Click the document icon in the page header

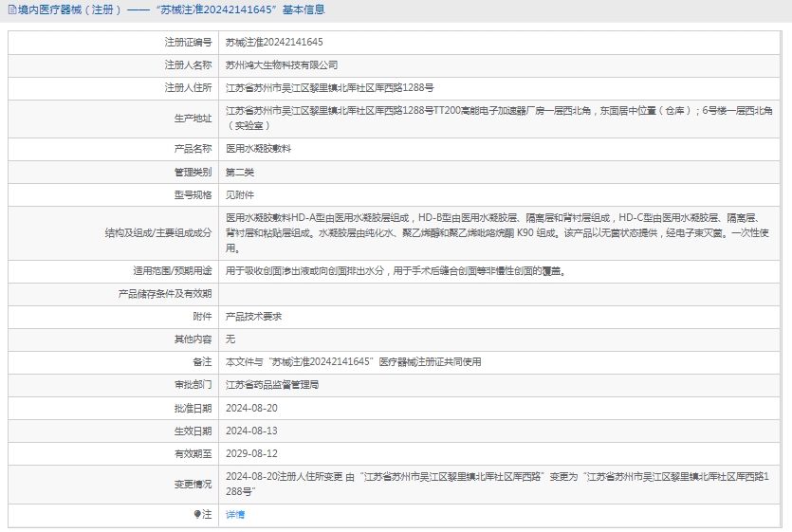[x=10, y=10]
